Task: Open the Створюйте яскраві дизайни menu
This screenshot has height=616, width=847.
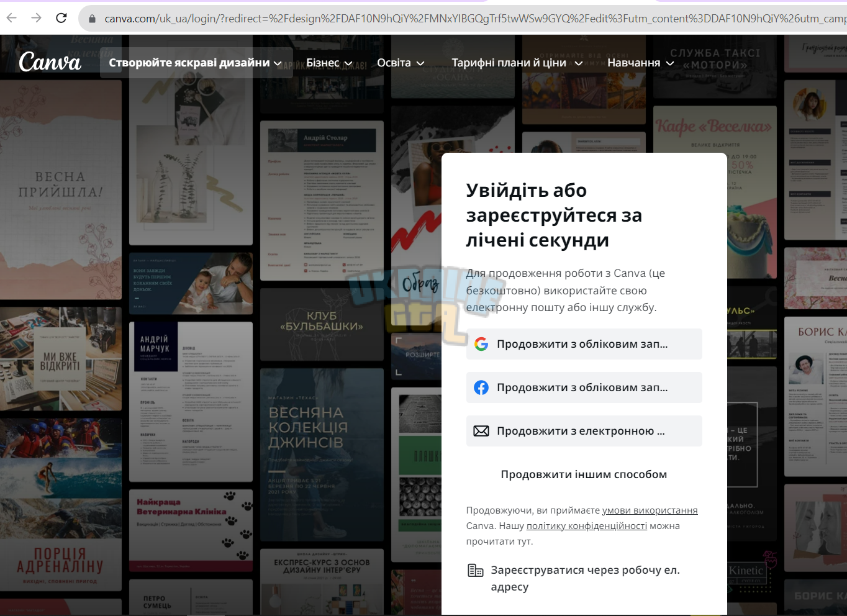Action: [x=196, y=63]
